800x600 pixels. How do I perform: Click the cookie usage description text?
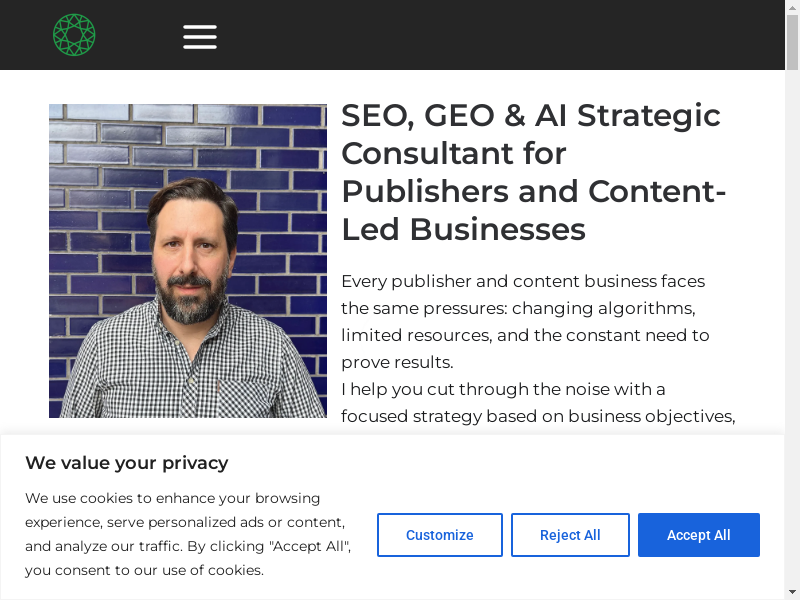coord(187,534)
